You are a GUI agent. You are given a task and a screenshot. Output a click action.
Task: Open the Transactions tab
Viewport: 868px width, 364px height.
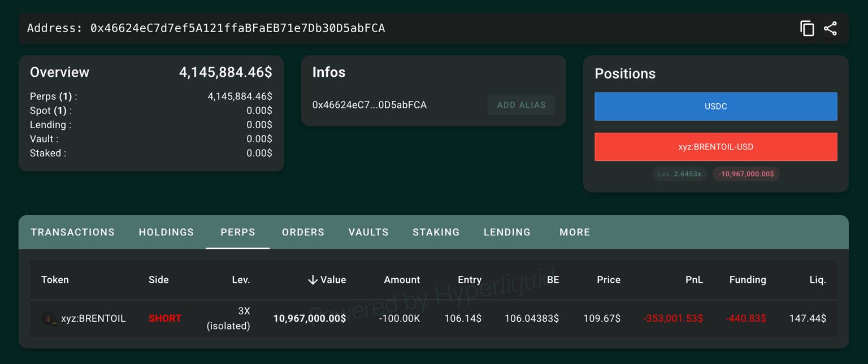(x=73, y=232)
